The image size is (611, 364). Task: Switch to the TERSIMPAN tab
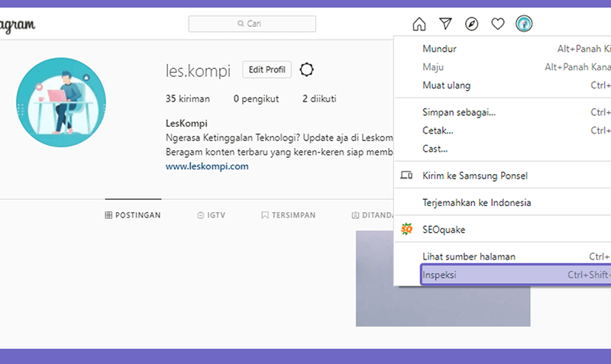pyautogui.click(x=289, y=215)
